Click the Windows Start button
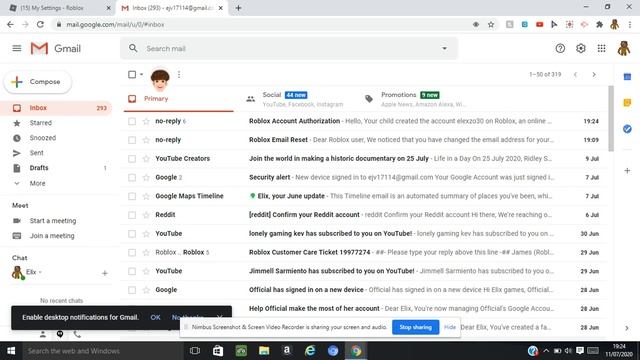The image size is (640, 360). pos(11,351)
